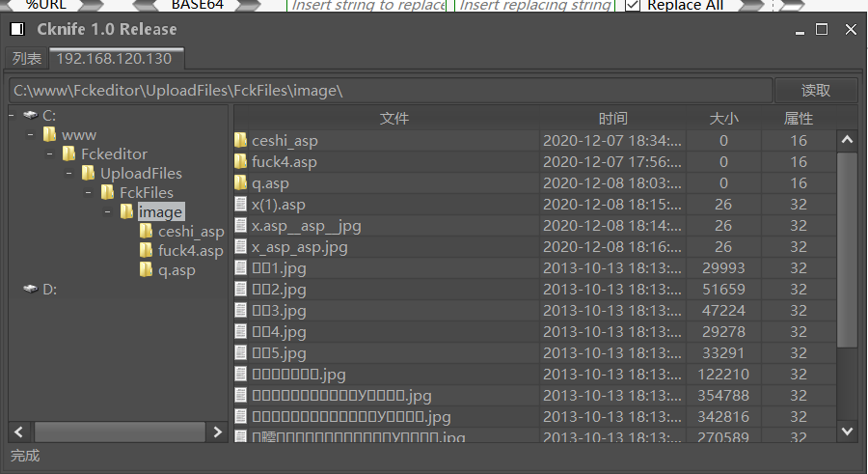
Task: Sort by the 时间 column header
Action: point(612,118)
